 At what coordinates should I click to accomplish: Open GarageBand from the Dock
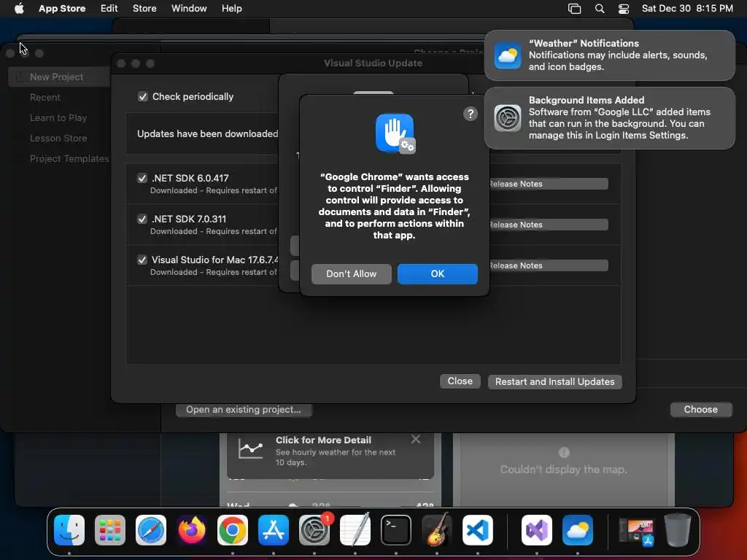point(437,530)
